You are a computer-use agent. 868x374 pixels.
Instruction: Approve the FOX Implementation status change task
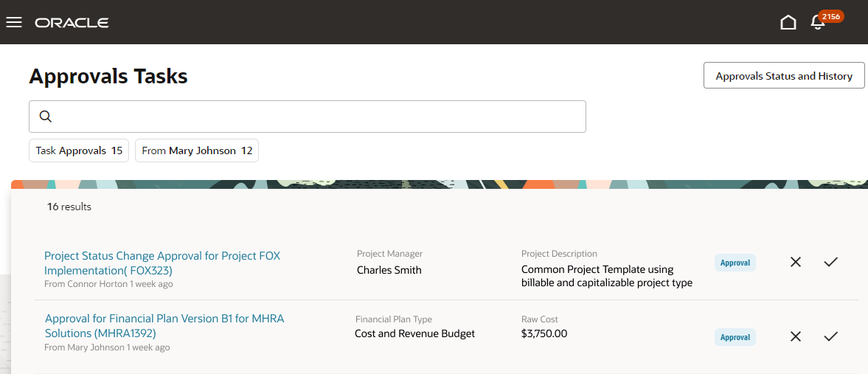pos(831,262)
